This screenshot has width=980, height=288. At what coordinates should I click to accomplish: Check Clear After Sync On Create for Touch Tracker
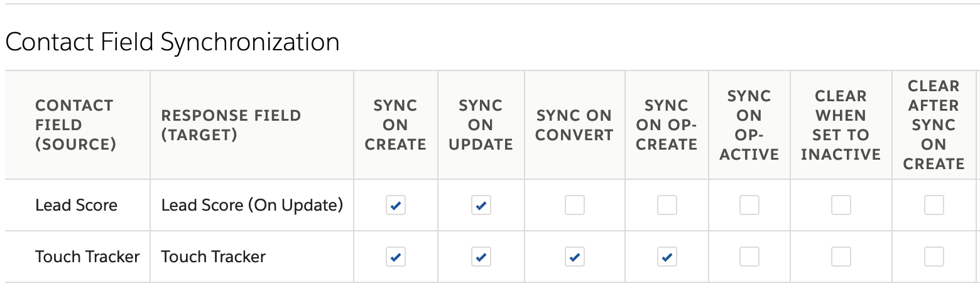pos(934,257)
